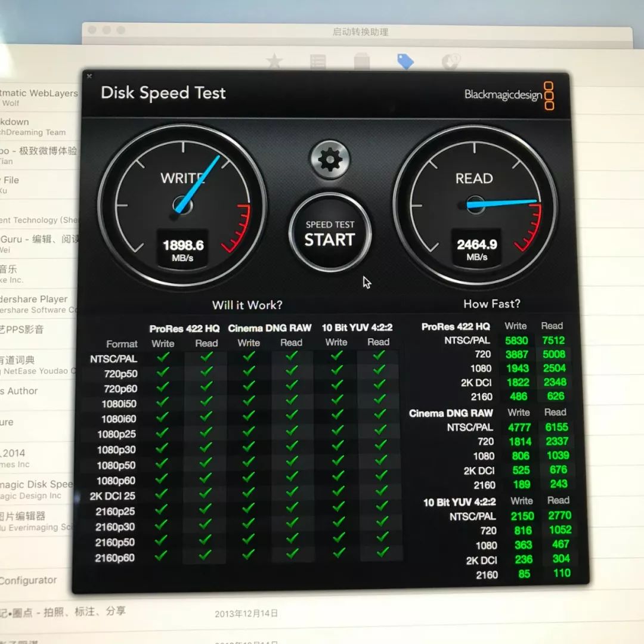
Task: Click the Blackmagicdesign logo
Action: pos(509,95)
